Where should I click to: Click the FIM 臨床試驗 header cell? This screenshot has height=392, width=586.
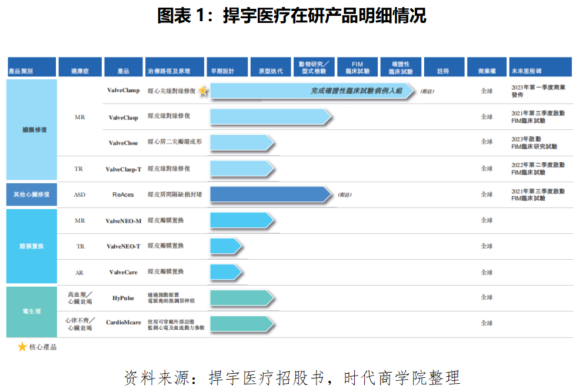[357, 67]
